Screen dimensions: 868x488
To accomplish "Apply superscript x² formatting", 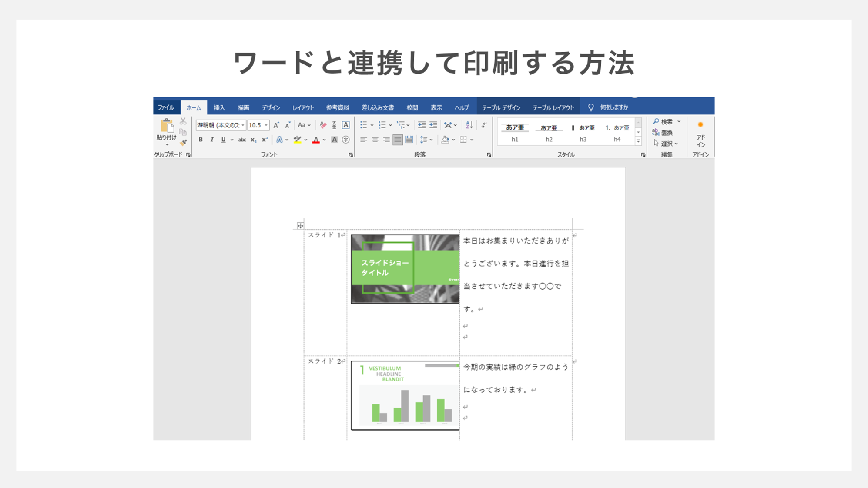I will pyautogui.click(x=265, y=140).
